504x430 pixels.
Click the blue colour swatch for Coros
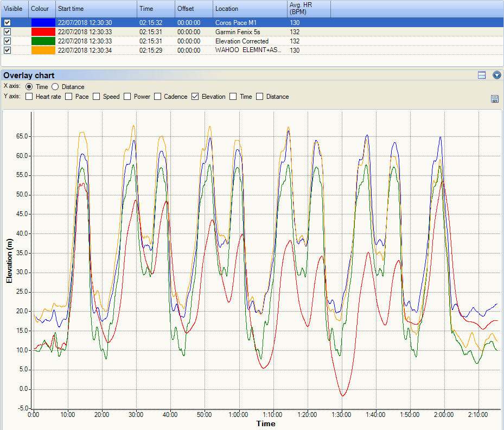click(x=43, y=23)
